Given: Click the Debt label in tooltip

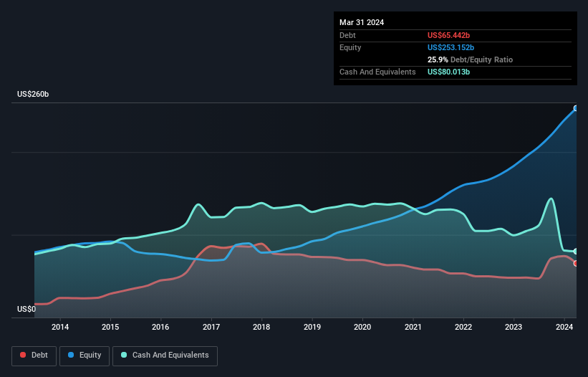Looking at the screenshot, I should click(347, 35).
